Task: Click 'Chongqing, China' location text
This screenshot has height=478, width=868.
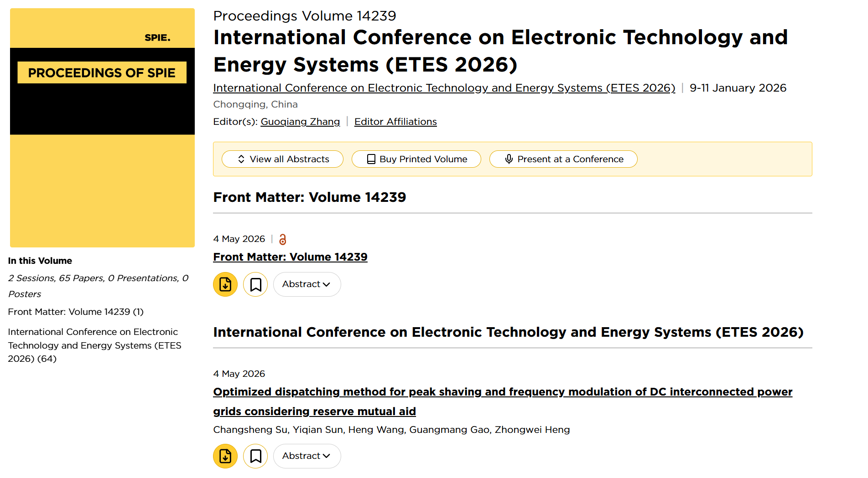Action: (255, 104)
